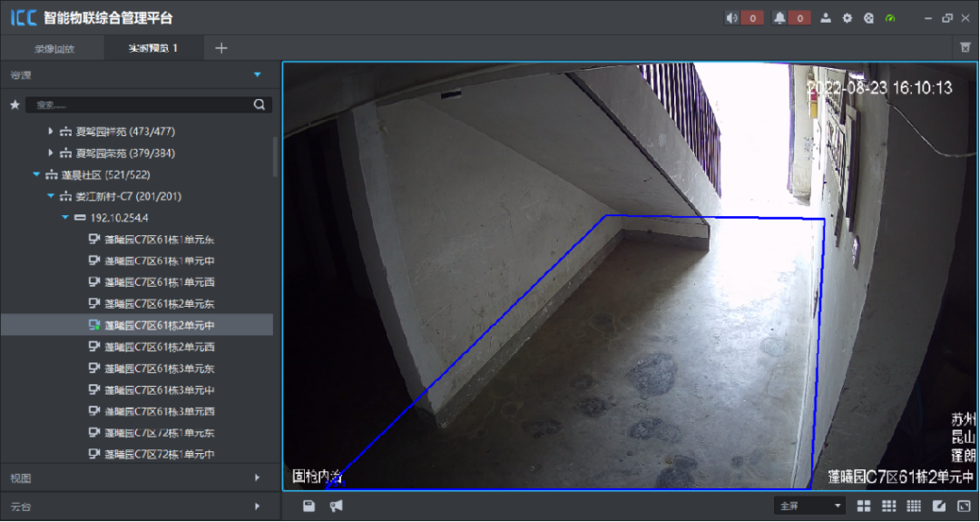Click the fullscreen icon at bottom right
This screenshot has width=980, height=522.
(964, 506)
